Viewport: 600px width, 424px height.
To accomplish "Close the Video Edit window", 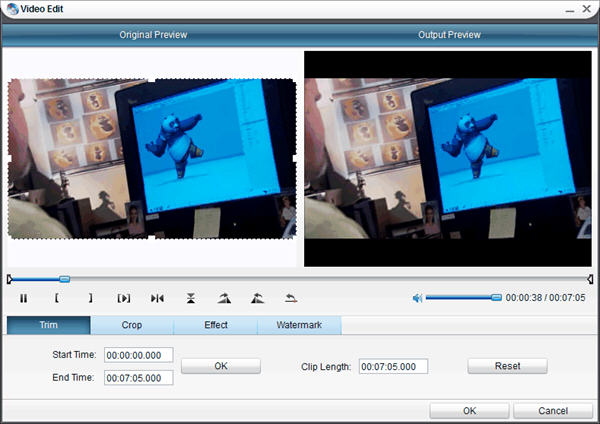I will click(587, 8).
